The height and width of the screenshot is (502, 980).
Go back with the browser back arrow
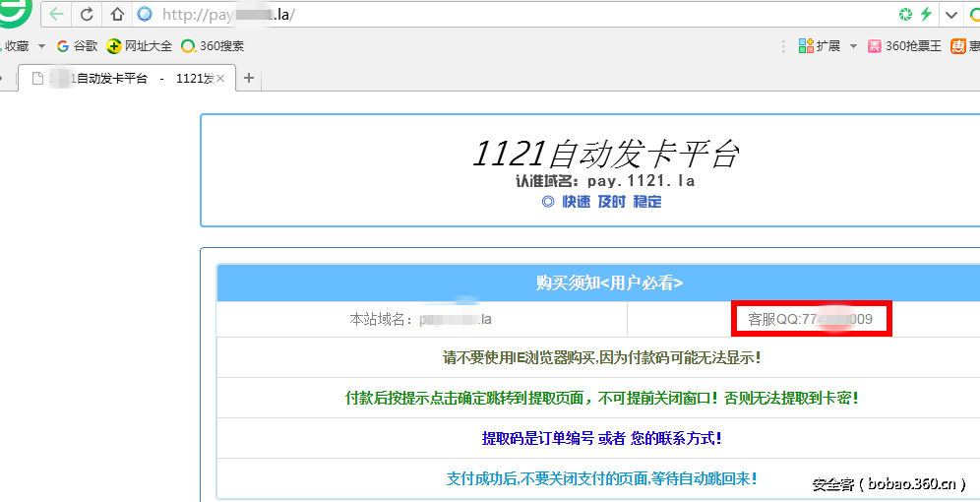(x=57, y=14)
